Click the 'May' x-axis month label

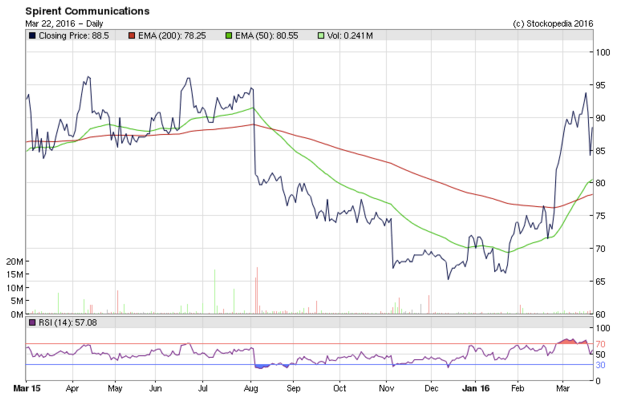(x=115, y=388)
